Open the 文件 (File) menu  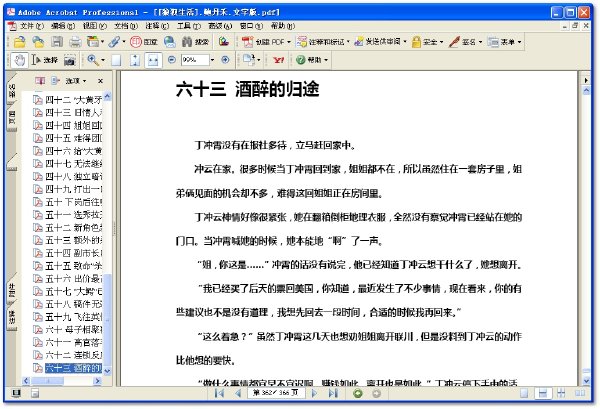click(31, 26)
